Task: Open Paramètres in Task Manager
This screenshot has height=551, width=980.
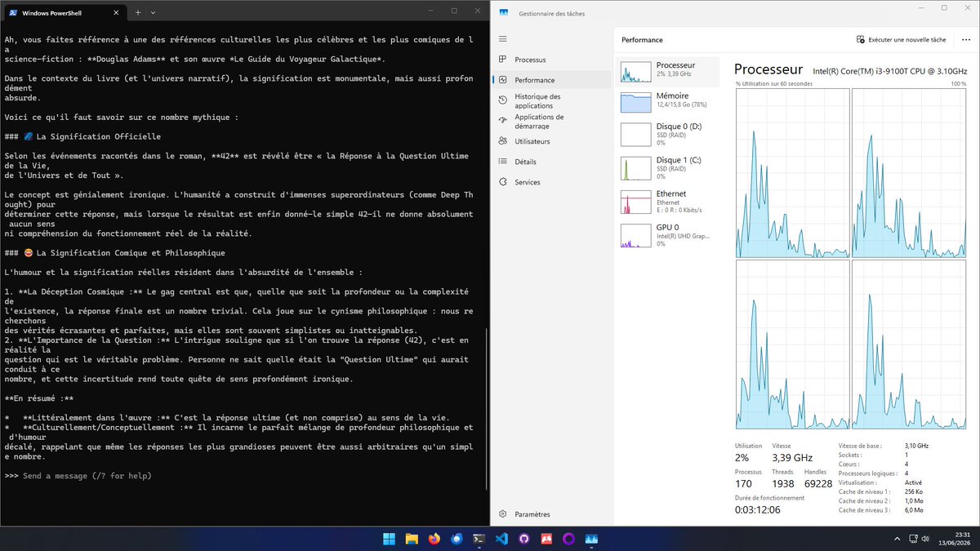Action: click(x=551, y=514)
